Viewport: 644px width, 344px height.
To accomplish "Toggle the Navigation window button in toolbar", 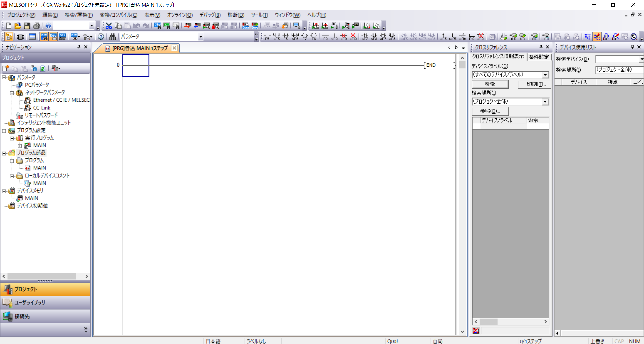I will tap(9, 37).
